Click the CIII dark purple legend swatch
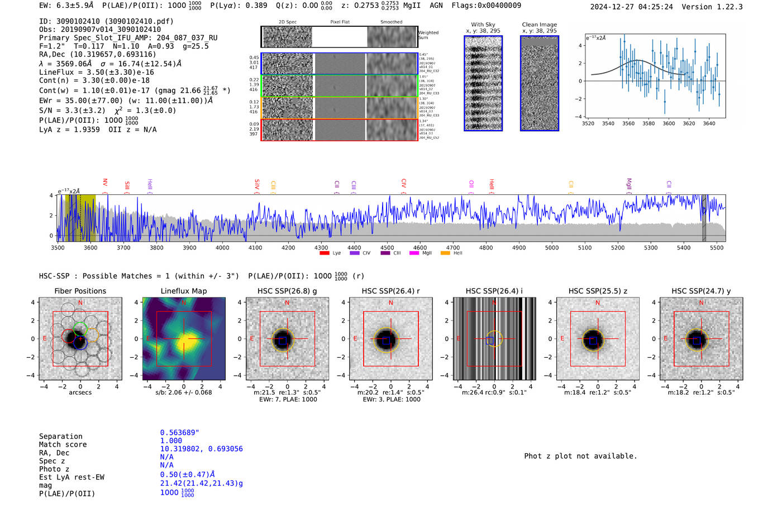Image resolution: width=782 pixels, height=532 pixels. click(x=385, y=253)
